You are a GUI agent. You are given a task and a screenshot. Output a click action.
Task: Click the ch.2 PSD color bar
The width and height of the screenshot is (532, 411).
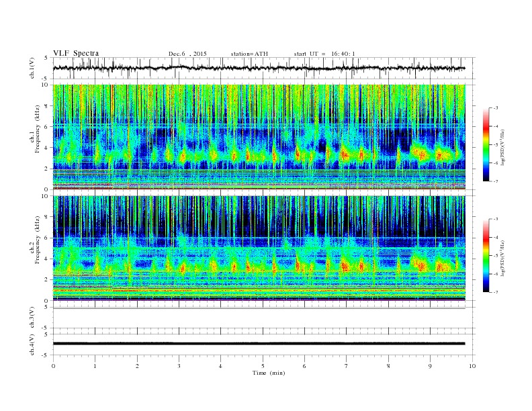tap(486, 255)
